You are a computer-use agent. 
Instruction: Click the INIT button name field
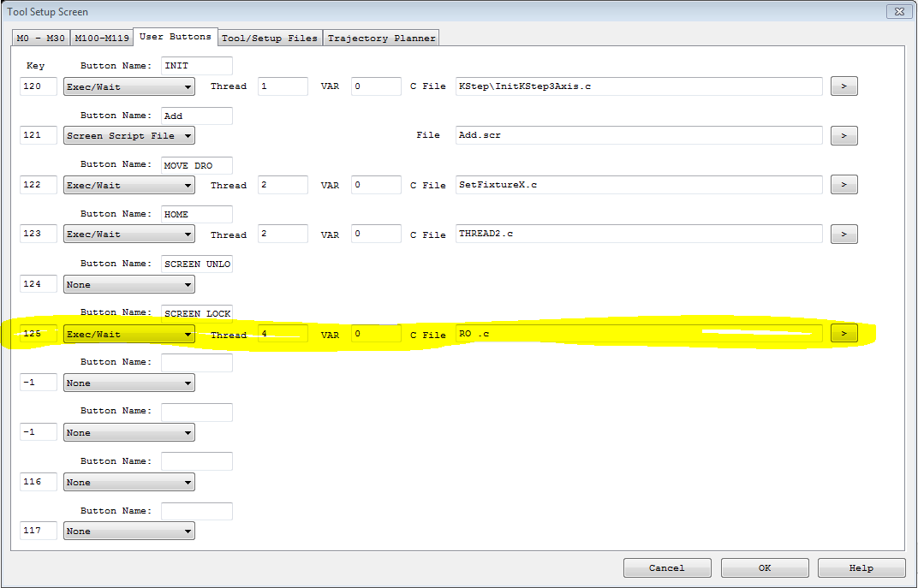196,66
